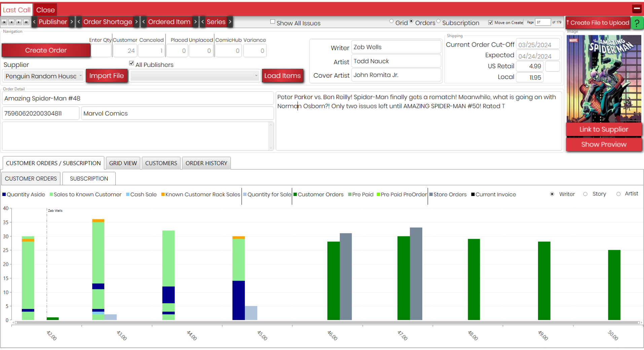Click the Enter Qty input field
Viewport: 644px width, 350px height.
(x=101, y=51)
